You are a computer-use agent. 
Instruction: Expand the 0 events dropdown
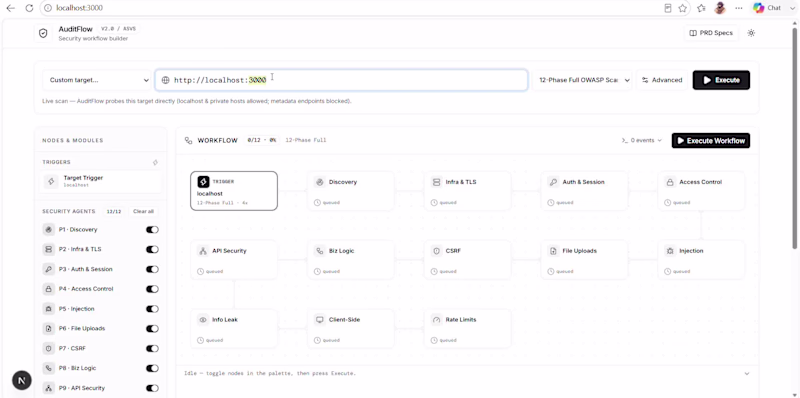point(641,140)
